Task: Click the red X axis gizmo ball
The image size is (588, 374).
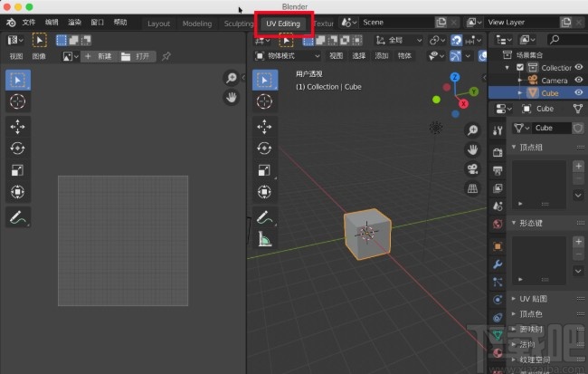Action: [463, 103]
